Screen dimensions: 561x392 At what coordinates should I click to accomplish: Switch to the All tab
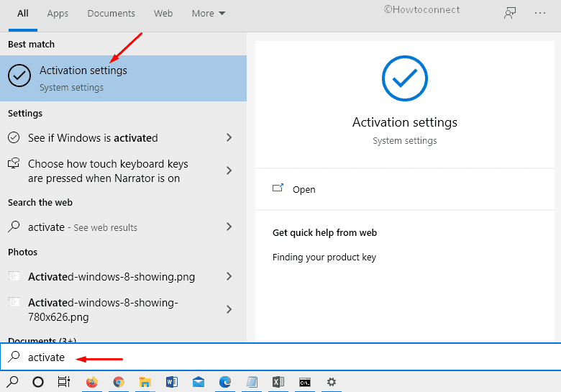click(x=23, y=14)
